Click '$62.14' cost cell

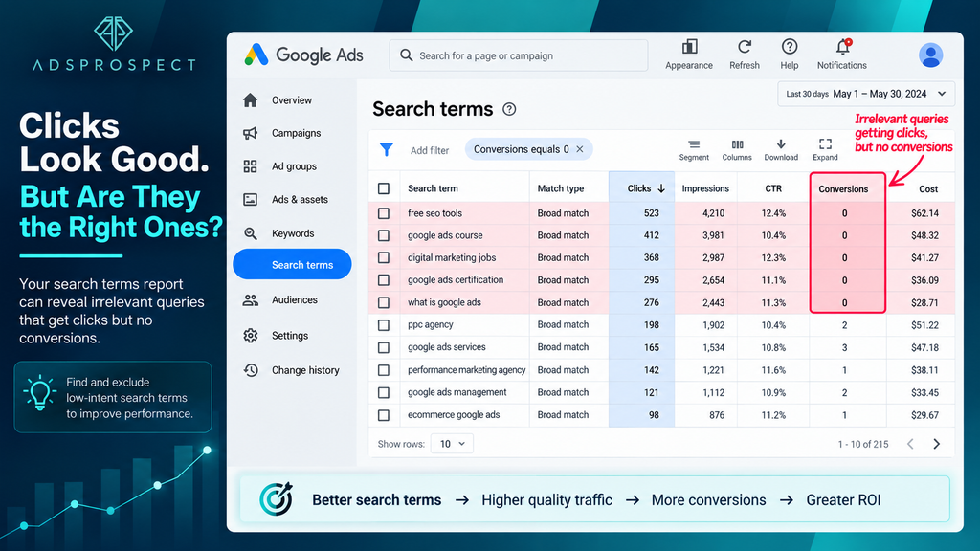(924, 213)
